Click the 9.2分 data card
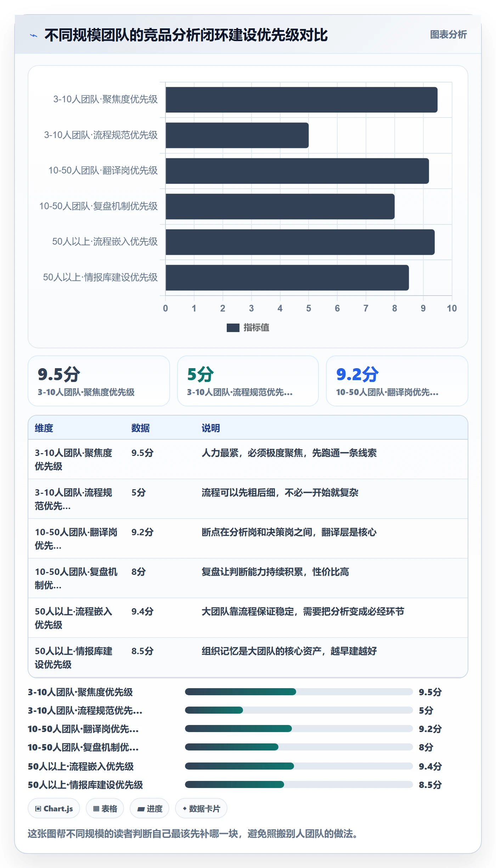Viewport: 496px width, 868px height. point(397,381)
